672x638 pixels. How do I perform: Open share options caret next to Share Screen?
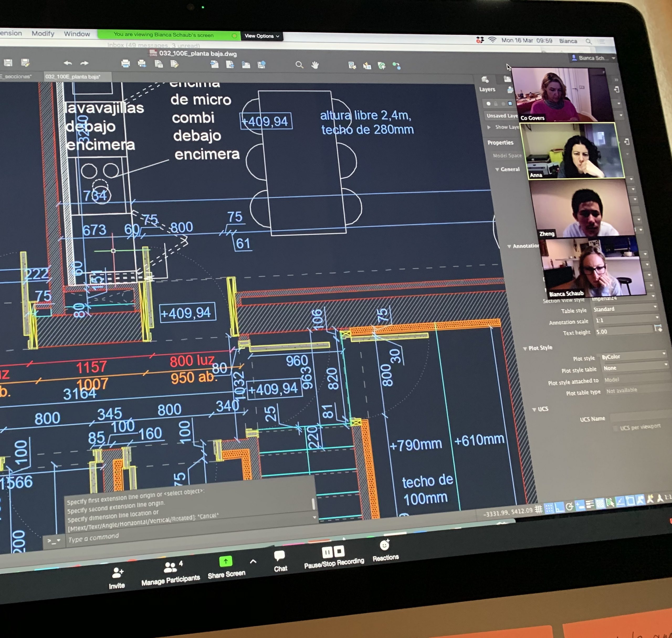coord(253,561)
